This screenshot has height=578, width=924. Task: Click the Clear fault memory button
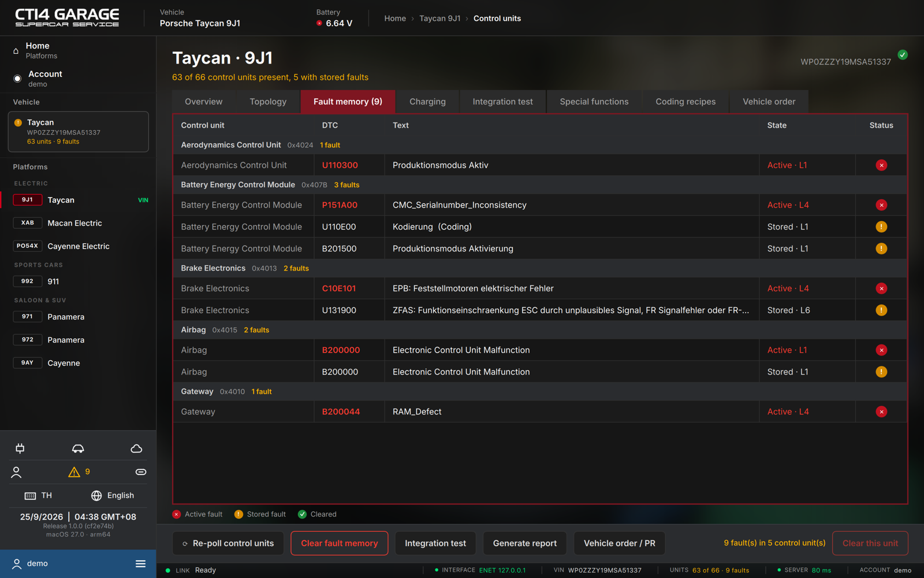340,543
